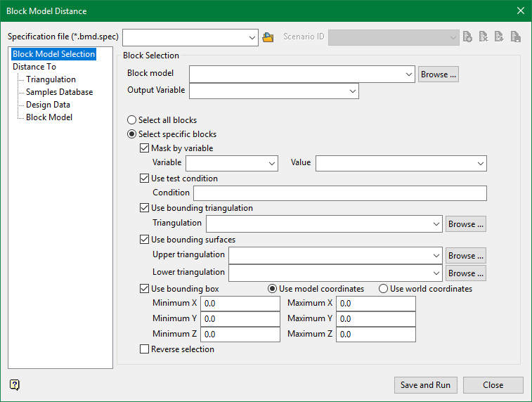Viewport: 532px width, 402px height.
Task: Expand the Block model dropdown list
Action: pyautogui.click(x=410, y=74)
